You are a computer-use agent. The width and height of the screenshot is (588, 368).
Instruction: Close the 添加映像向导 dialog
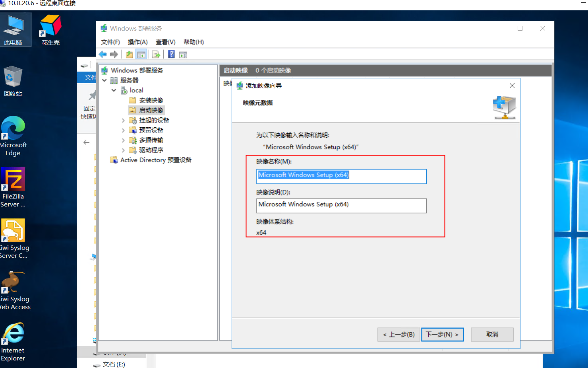click(512, 86)
